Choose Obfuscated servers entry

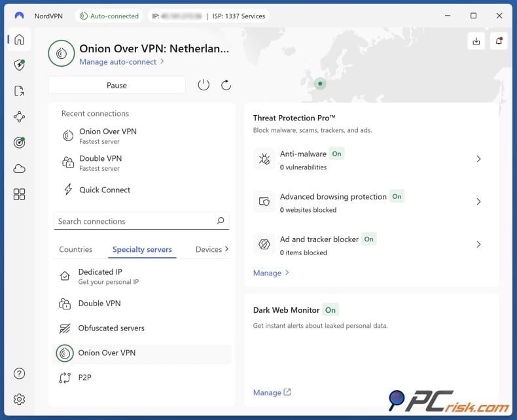141,328
